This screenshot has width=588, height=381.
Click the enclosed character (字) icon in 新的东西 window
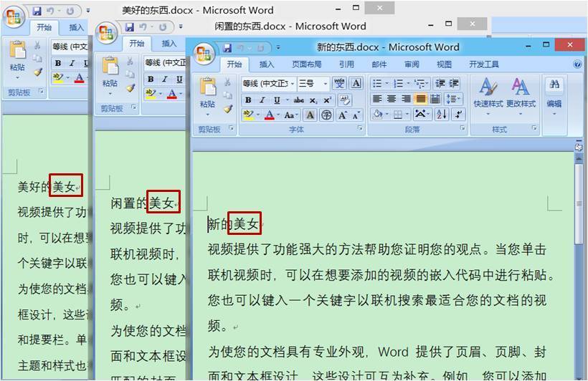(326, 115)
